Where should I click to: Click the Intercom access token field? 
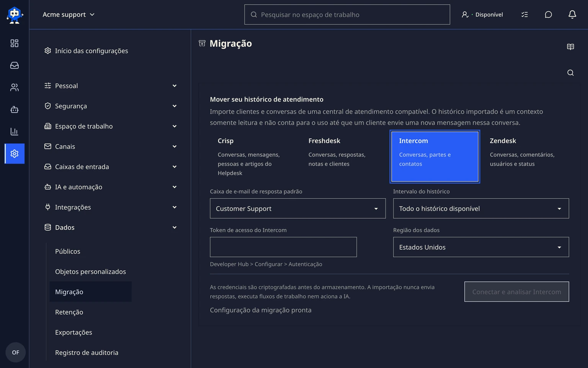click(x=283, y=247)
